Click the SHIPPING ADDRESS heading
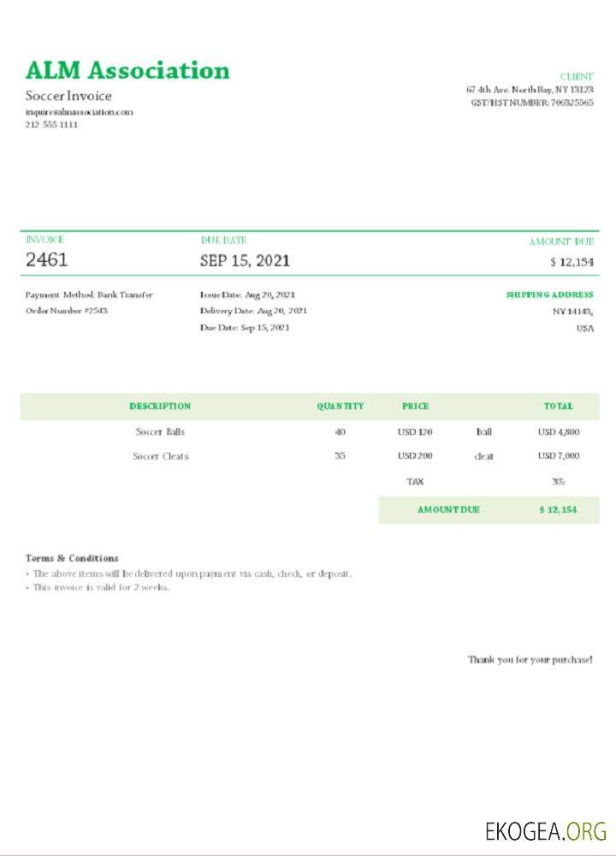Image resolution: width=616 pixels, height=856 pixels. tap(549, 294)
